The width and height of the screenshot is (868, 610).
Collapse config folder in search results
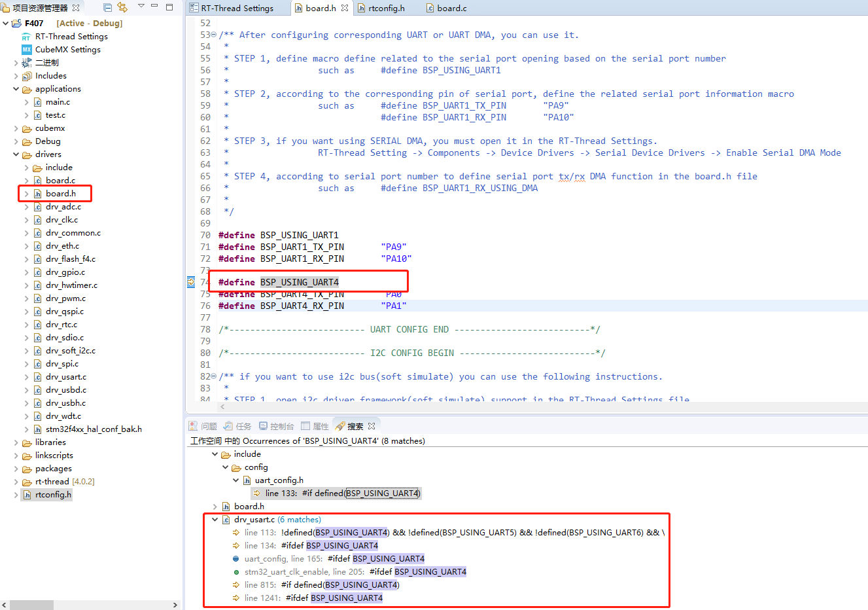(226, 467)
